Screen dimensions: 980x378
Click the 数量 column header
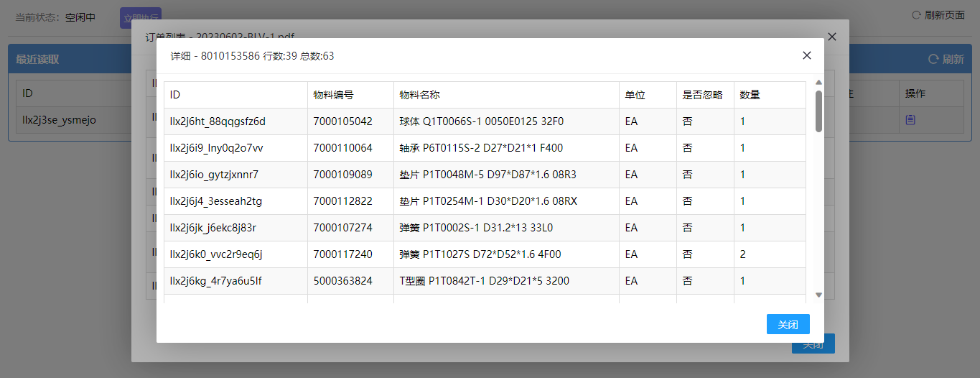[750, 95]
